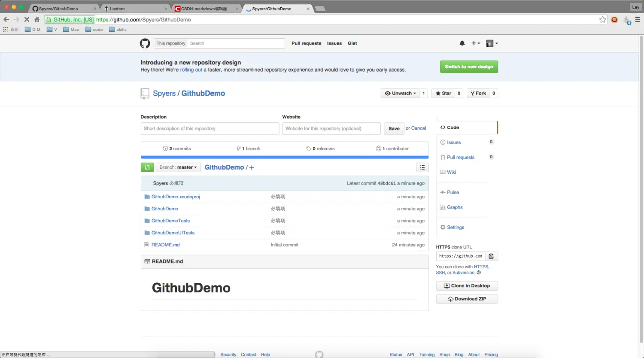Screen dimensions: 644x358
Task: Click the Chrome back arrow
Action: tap(6, 19)
